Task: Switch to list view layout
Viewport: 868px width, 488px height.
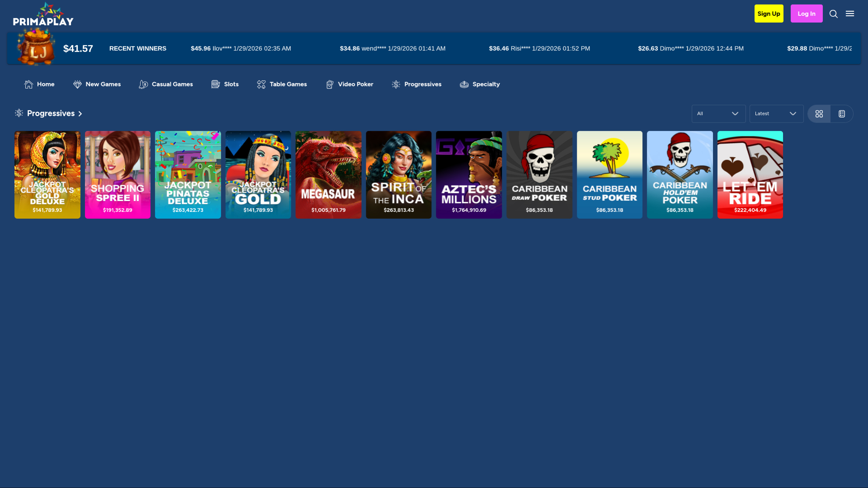Action: click(x=841, y=113)
